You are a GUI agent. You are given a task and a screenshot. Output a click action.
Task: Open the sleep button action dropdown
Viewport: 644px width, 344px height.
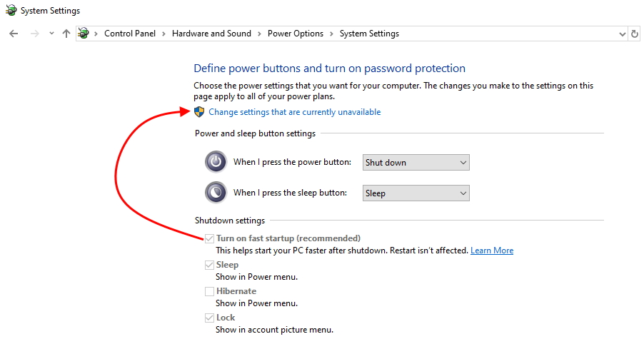pyautogui.click(x=416, y=193)
